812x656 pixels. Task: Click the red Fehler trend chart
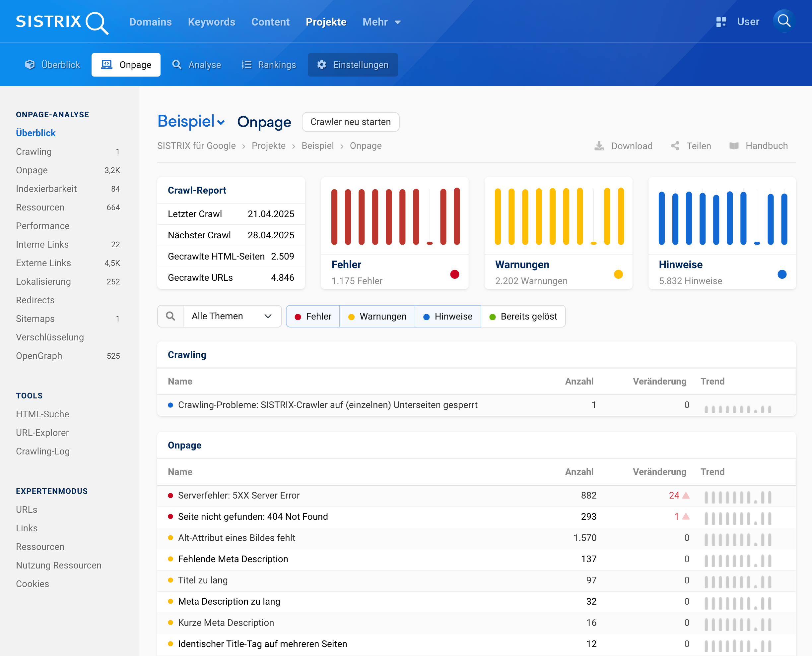click(x=395, y=216)
